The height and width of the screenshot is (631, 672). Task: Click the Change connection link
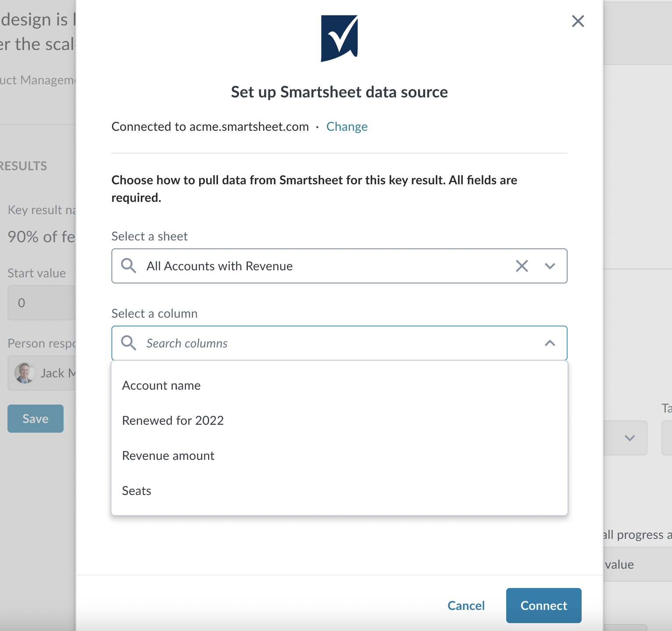point(347,126)
